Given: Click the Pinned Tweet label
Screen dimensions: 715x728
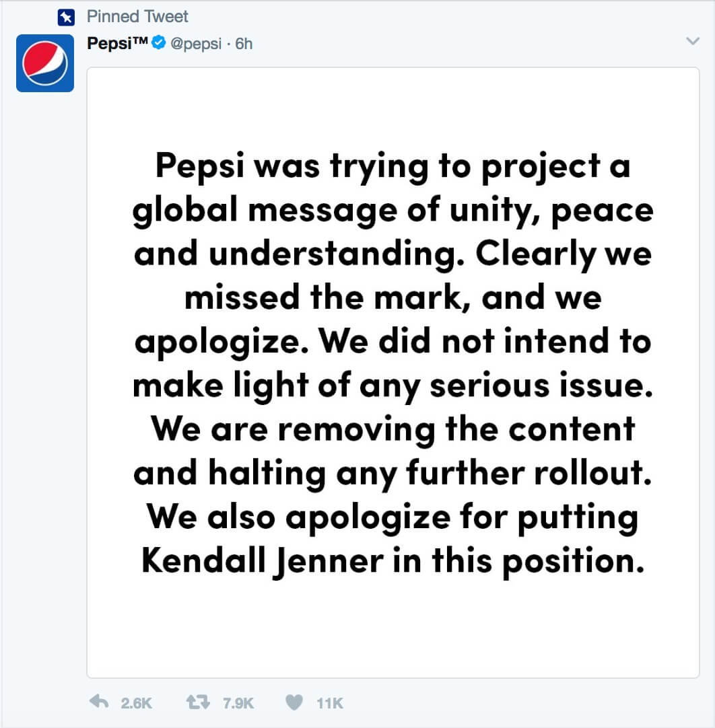Looking at the screenshot, I should point(137,17).
